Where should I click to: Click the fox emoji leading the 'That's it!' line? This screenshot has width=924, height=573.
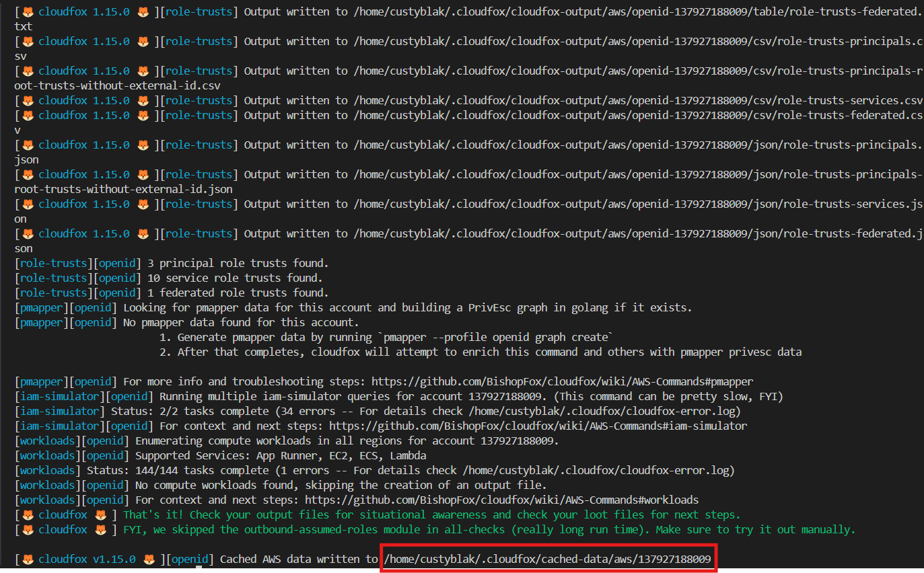(28, 514)
